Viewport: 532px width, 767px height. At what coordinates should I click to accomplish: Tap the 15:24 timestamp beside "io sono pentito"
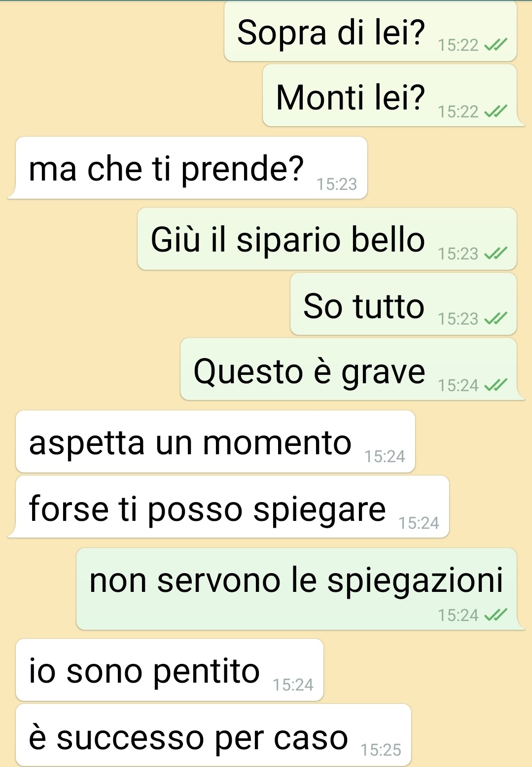[x=293, y=685]
